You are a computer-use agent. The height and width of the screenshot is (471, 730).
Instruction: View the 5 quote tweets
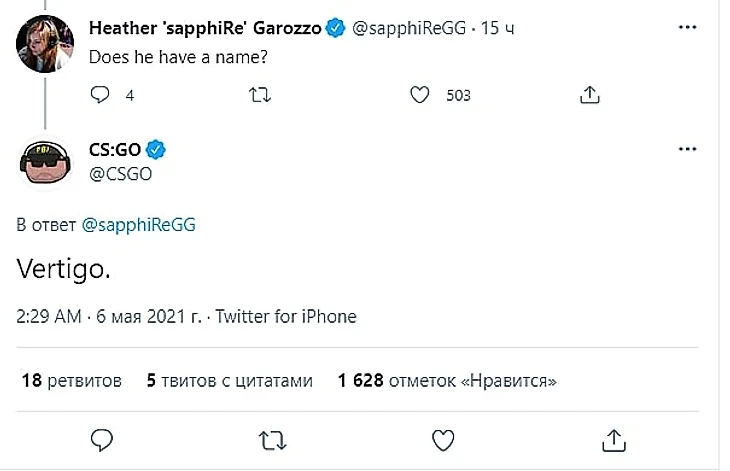pyautogui.click(x=229, y=381)
